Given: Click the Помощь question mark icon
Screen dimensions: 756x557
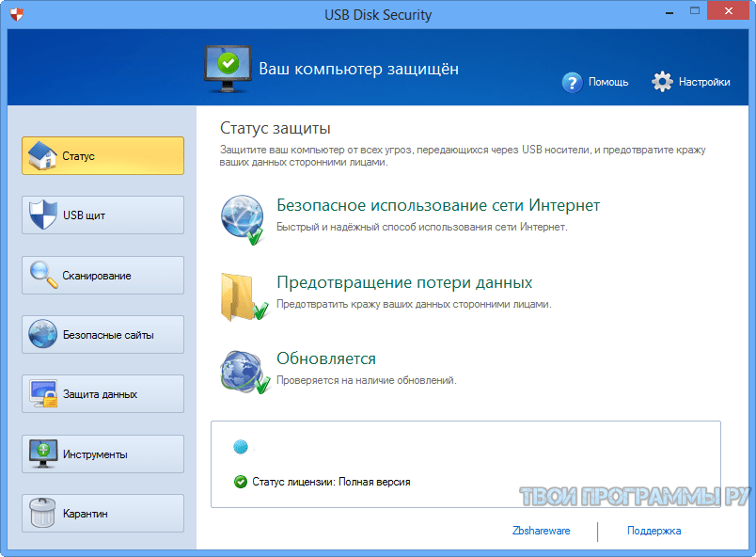Looking at the screenshot, I should 573,83.
